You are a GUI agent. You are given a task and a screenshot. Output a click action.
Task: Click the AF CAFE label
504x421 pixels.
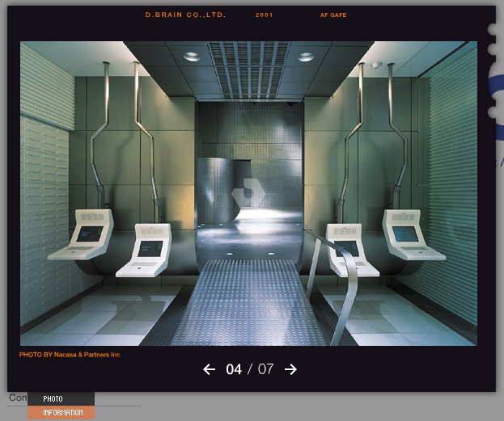tap(333, 15)
